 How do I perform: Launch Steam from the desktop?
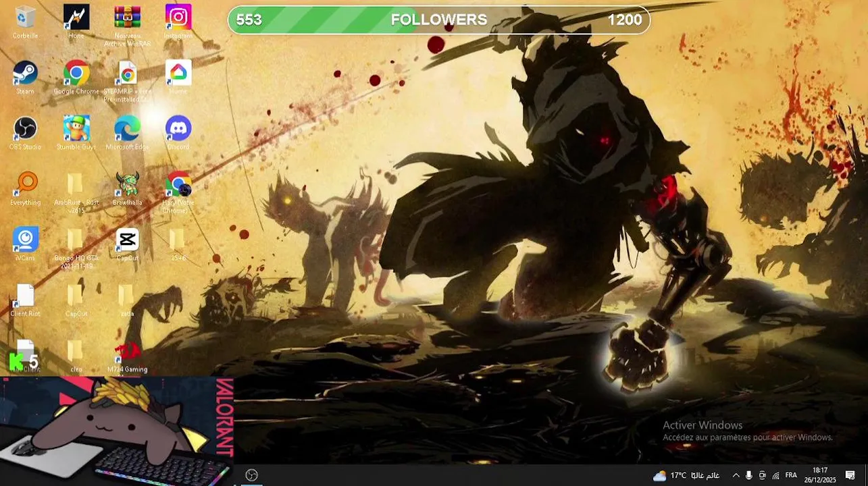pyautogui.click(x=25, y=78)
